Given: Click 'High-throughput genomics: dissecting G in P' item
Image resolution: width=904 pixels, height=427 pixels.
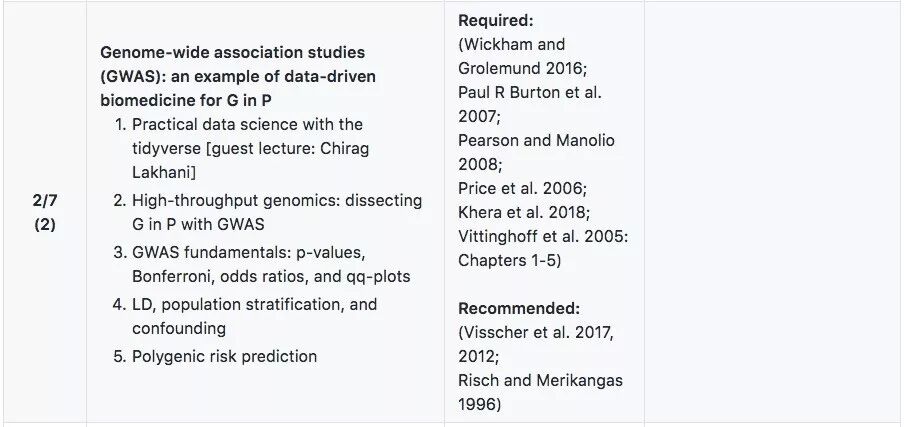Looking at the screenshot, I should pos(277,200).
